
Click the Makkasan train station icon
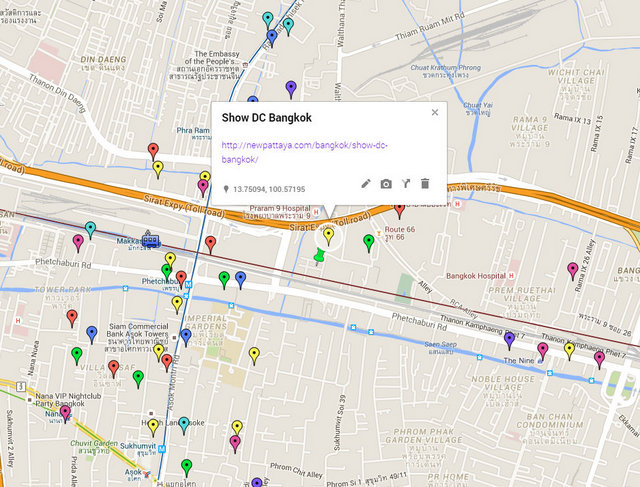pyautogui.click(x=151, y=239)
